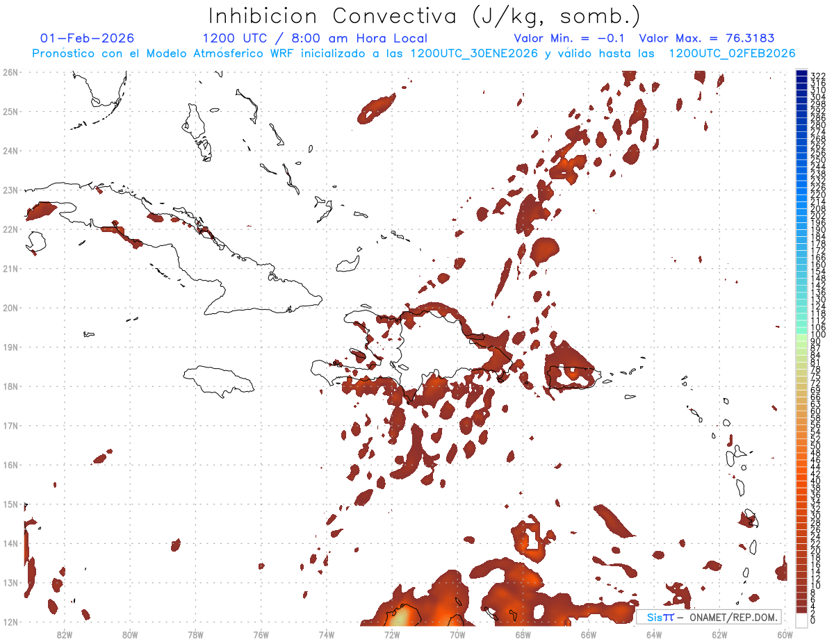Click the '24N' latitude label

click(x=10, y=150)
